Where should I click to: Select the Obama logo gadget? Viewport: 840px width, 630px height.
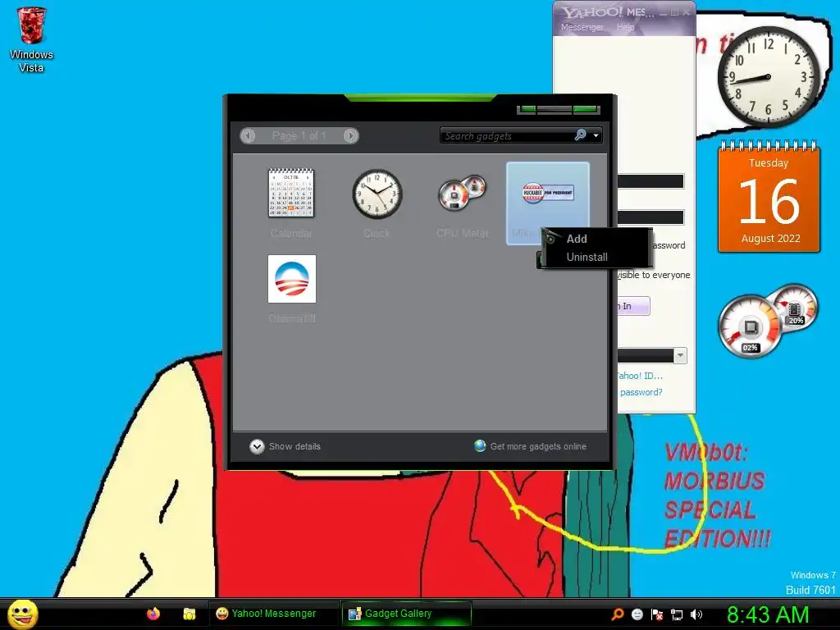point(292,279)
